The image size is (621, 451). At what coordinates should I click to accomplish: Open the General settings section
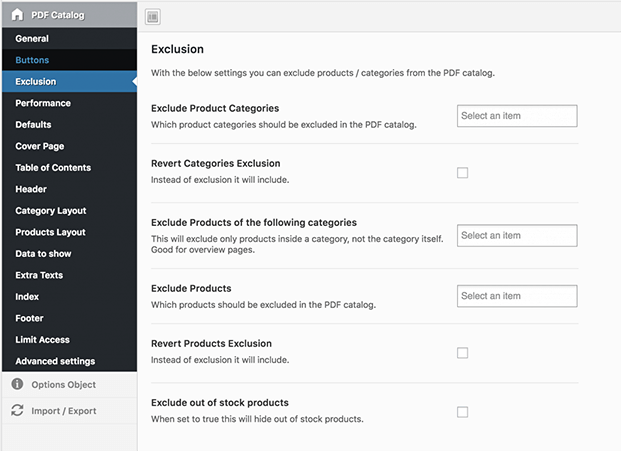click(32, 39)
